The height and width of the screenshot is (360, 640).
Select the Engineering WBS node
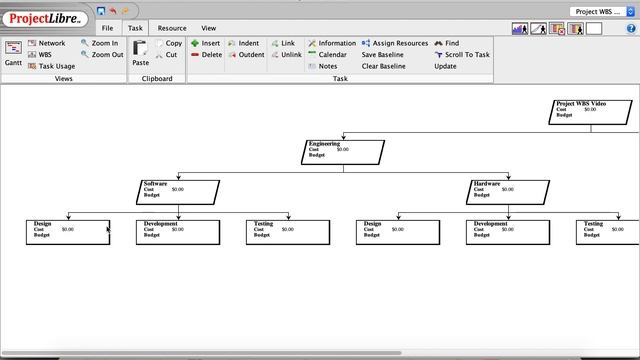click(x=343, y=152)
